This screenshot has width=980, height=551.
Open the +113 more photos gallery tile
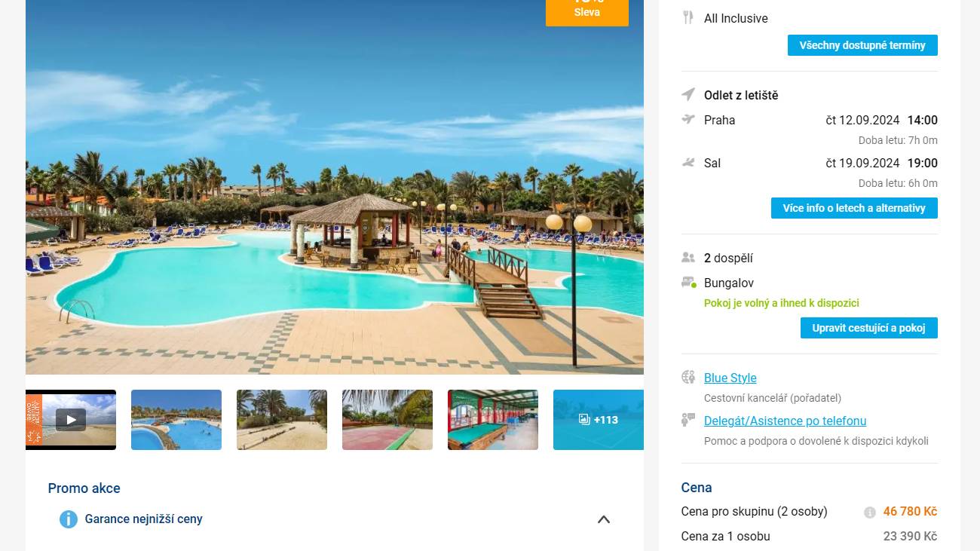tap(599, 420)
